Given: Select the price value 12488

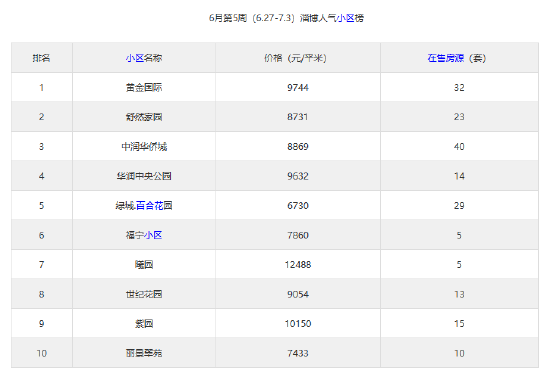Looking at the screenshot, I should coord(298,265).
